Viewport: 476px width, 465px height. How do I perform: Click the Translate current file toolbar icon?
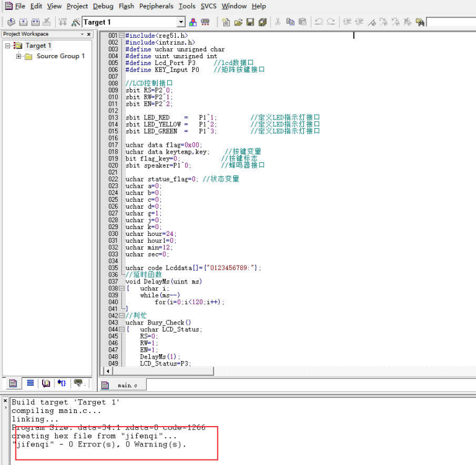[11, 22]
